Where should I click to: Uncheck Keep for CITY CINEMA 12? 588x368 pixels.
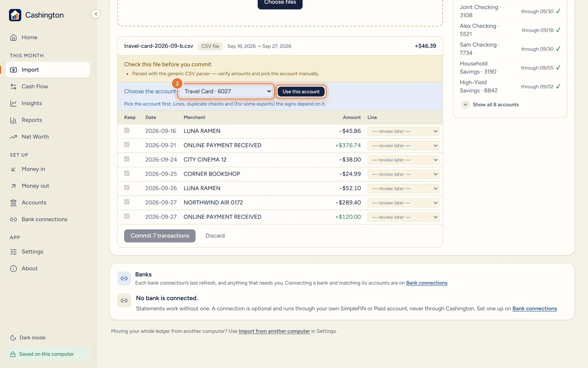(127, 159)
